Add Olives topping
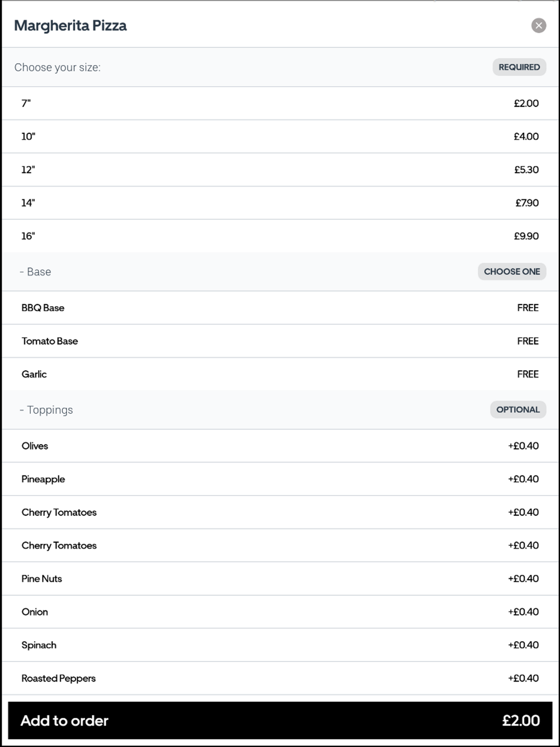Image resolution: width=560 pixels, height=747 pixels. tap(280, 446)
